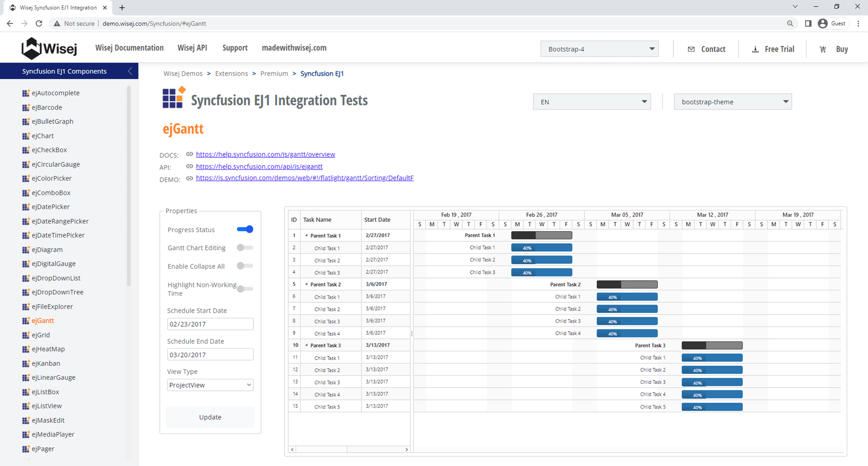The height and width of the screenshot is (466, 868).
Task: Open the Wisej Documentation menu item
Action: coord(129,48)
